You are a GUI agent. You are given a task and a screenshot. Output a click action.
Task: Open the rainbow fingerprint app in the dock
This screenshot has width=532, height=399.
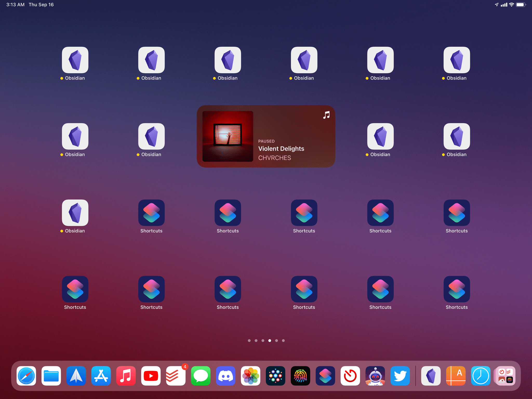pyautogui.click(x=301, y=376)
